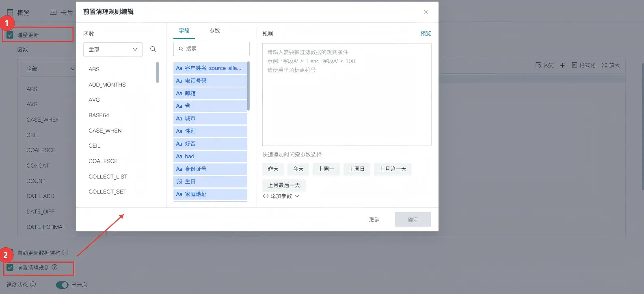644x294 pixels.
Task: Click info icon beside 调度状态
Action: (33, 284)
